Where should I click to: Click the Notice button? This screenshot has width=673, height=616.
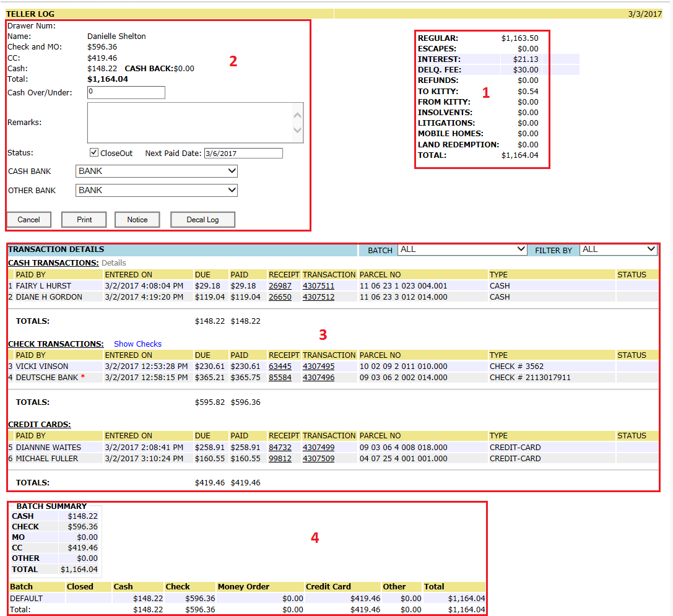point(137,219)
